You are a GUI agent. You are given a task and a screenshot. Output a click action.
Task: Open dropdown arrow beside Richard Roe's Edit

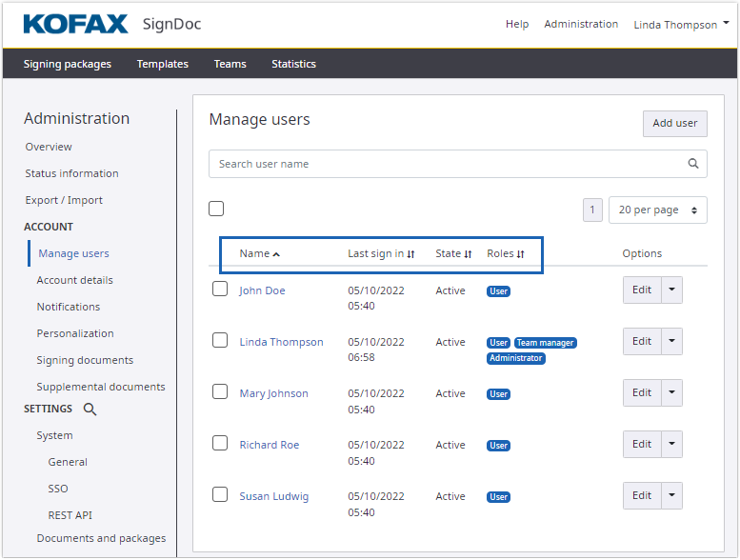point(671,444)
